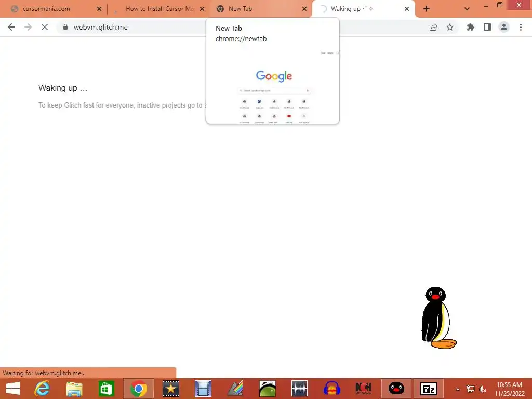
Task: Click the muted volume tray icon
Action: coord(483,389)
